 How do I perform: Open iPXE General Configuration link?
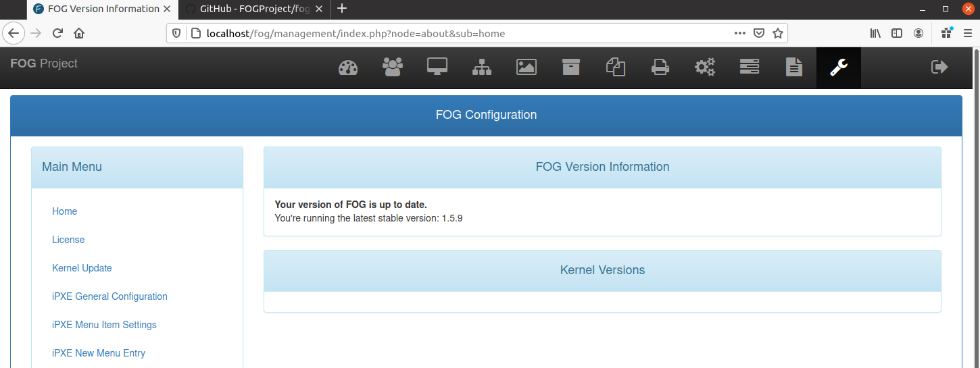(x=109, y=296)
